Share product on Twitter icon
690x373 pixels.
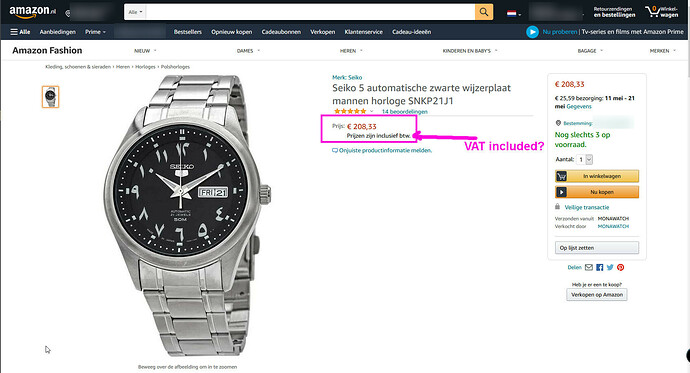(610, 267)
